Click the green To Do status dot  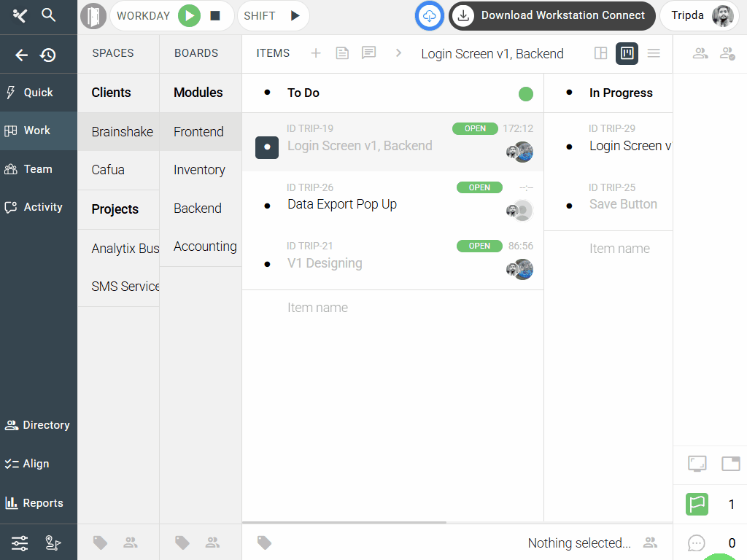[525, 93]
